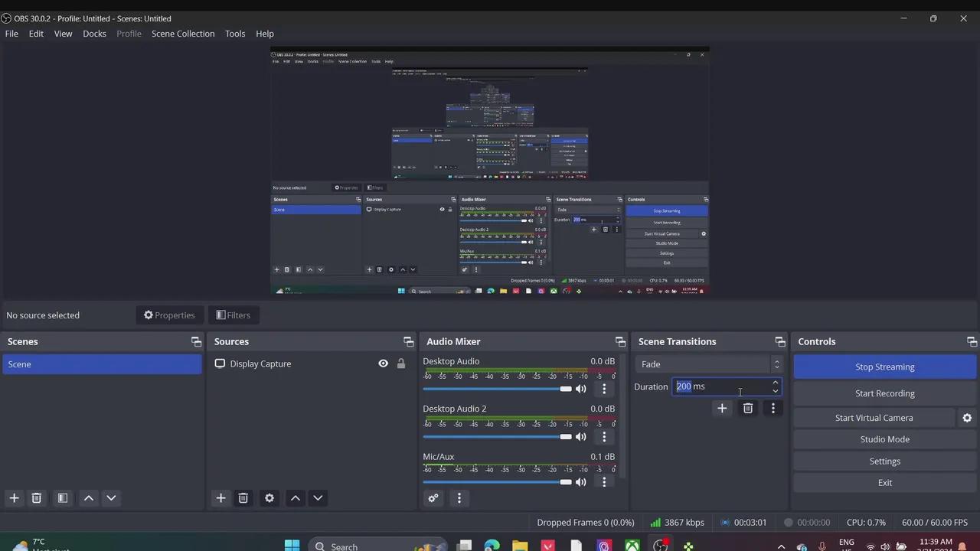Delete the scene transition with trash icon
980x551 pixels.
pos(748,409)
